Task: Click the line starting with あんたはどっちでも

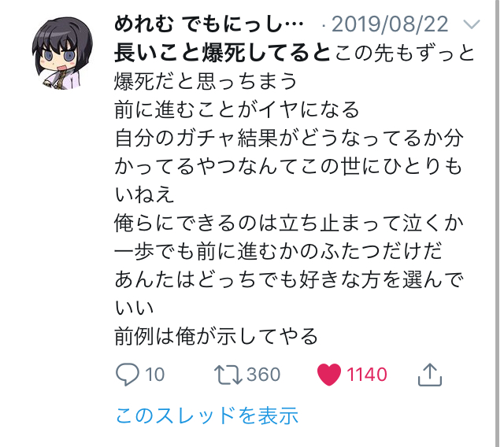Action: 289,279
